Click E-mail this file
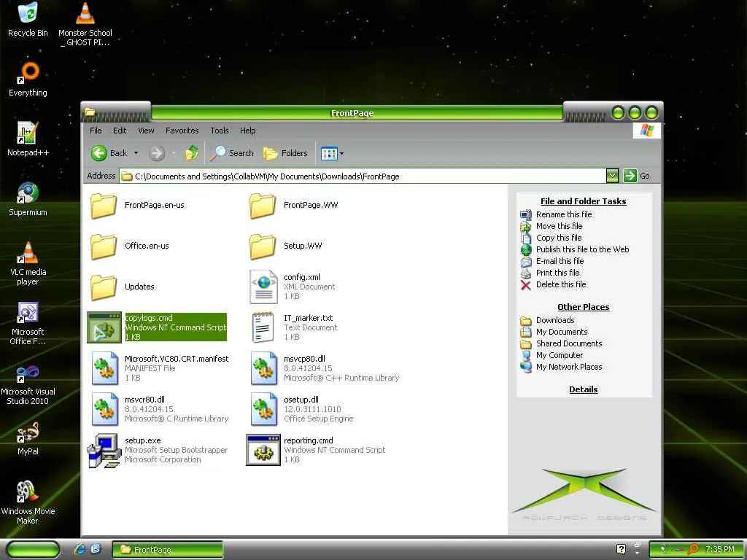747x560 pixels. tap(560, 261)
